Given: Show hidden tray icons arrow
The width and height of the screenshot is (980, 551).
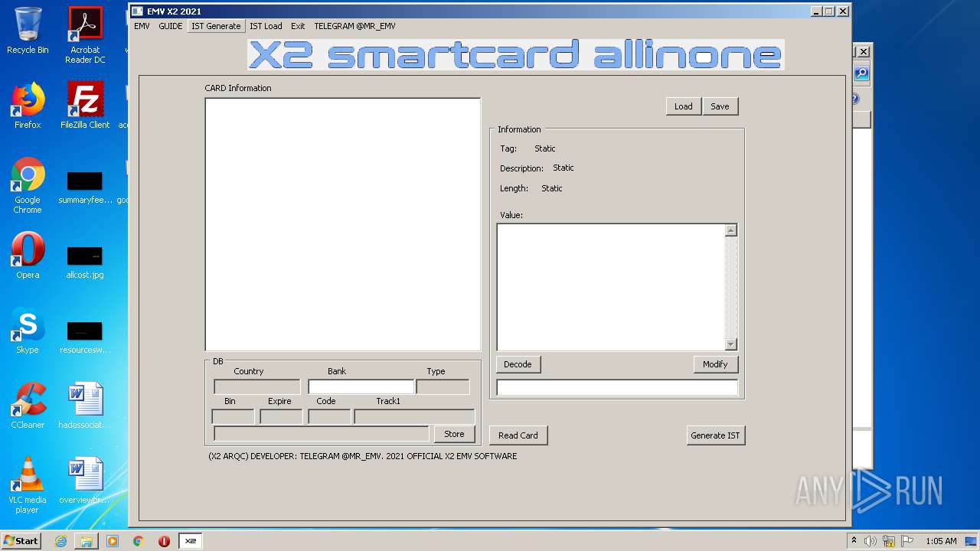Looking at the screenshot, I should coord(854,541).
